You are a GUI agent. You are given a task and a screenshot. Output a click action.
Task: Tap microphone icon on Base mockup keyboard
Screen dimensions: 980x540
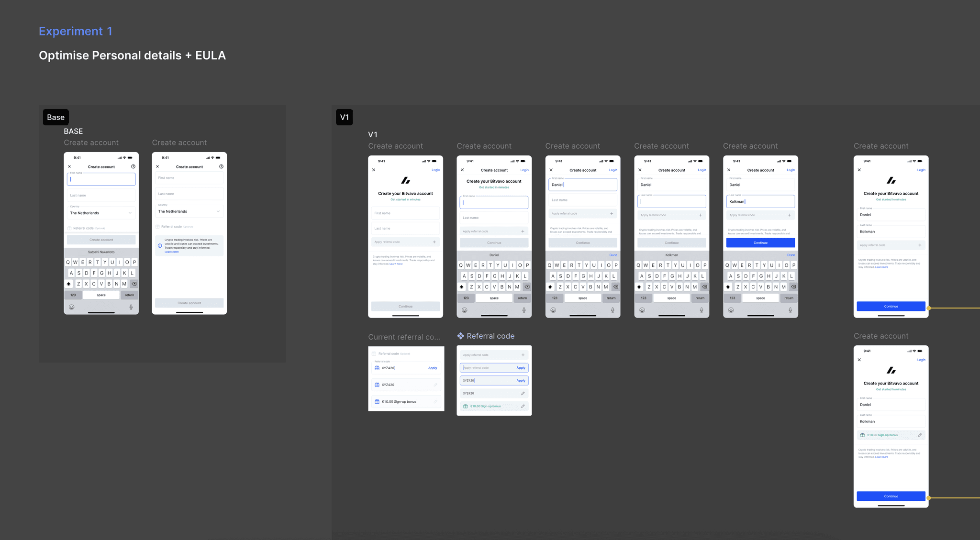click(x=131, y=307)
